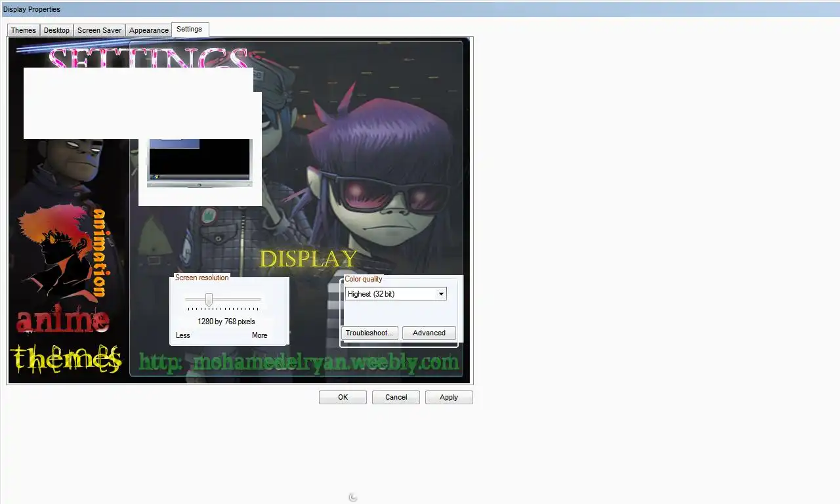Go to the Screen Saver tab
Viewport: 840px width, 504px height.
99,30
